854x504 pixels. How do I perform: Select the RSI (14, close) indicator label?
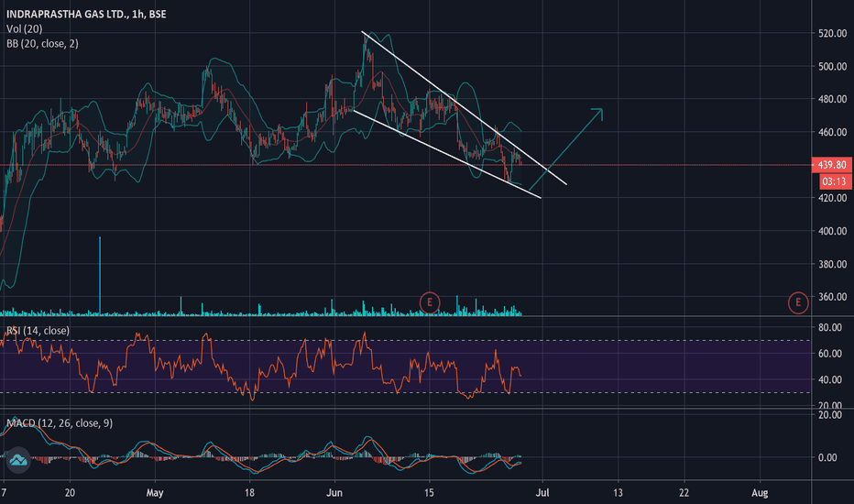pyautogui.click(x=38, y=331)
